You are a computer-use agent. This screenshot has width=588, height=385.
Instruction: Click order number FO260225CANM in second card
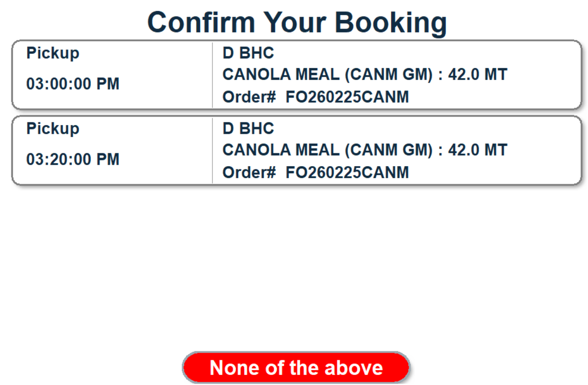(x=347, y=172)
